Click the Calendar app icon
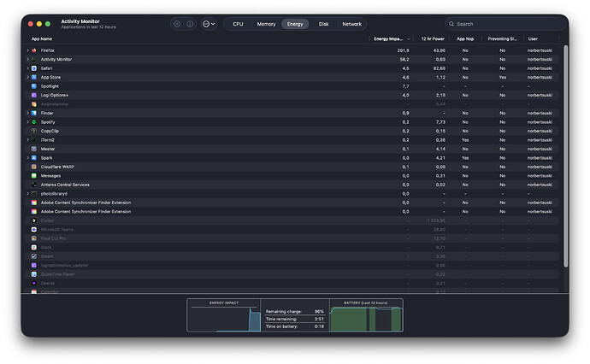 click(34, 292)
